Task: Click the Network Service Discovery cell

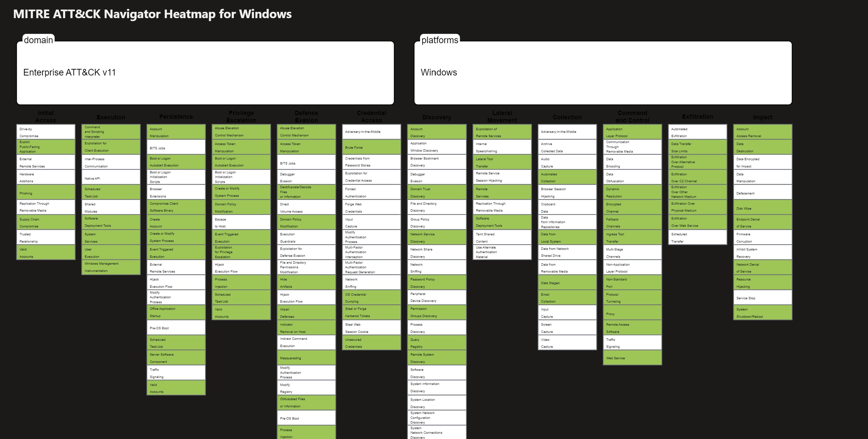Action: coord(437,237)
